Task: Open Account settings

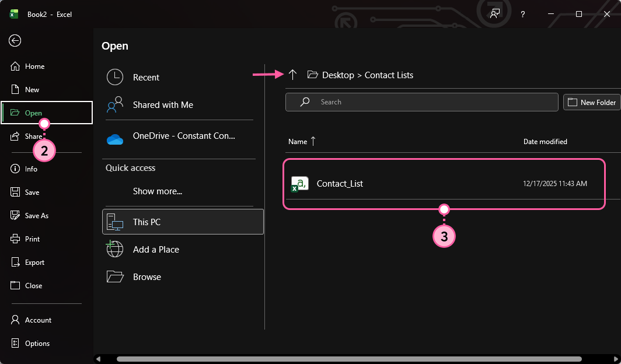Action: click(x=39, y=320)
